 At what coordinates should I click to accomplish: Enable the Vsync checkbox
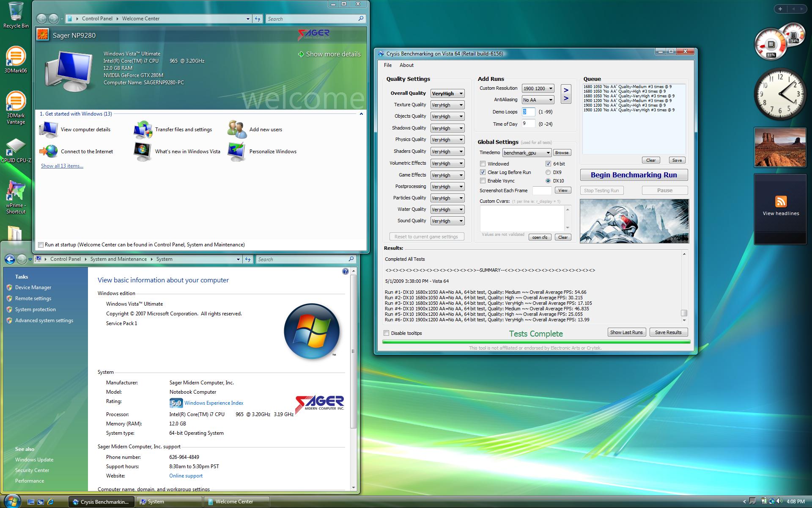pyautogui.click(x=483, y=181)
